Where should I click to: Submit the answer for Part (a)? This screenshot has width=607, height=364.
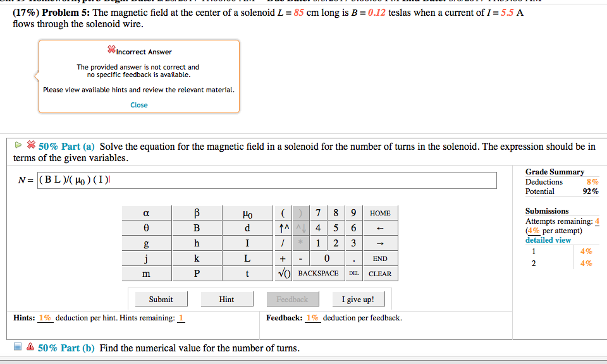161,300
